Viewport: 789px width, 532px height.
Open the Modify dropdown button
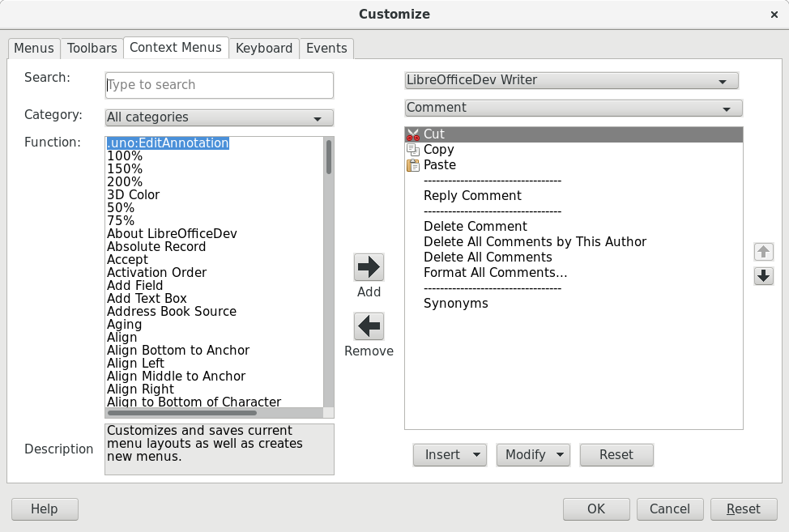coord(533,455)
